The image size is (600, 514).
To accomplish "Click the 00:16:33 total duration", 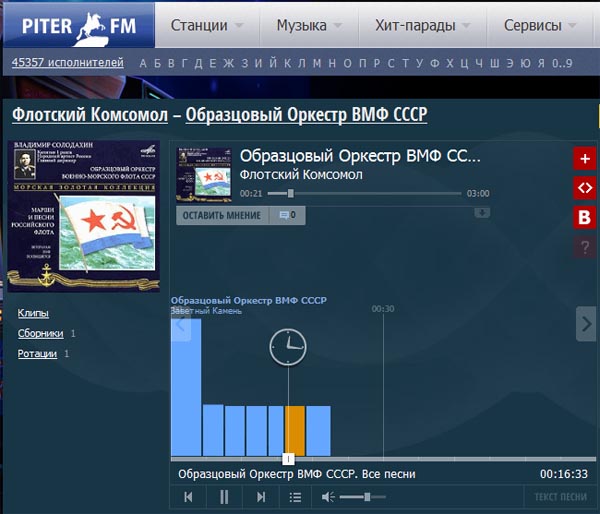I will coord(564,474).
